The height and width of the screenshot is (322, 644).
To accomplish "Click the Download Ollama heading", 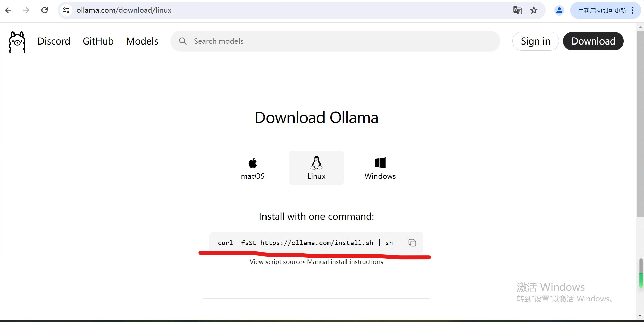I will point(316,117).
